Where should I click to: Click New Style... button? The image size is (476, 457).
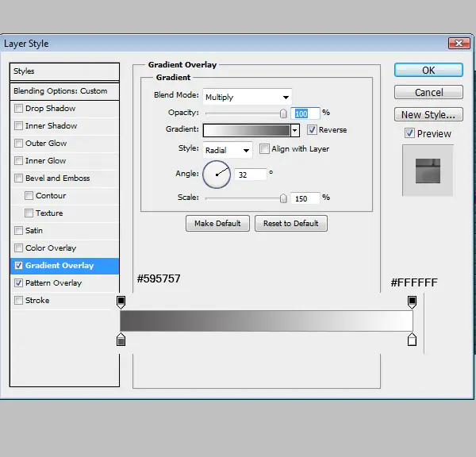[x=428, y=114]
